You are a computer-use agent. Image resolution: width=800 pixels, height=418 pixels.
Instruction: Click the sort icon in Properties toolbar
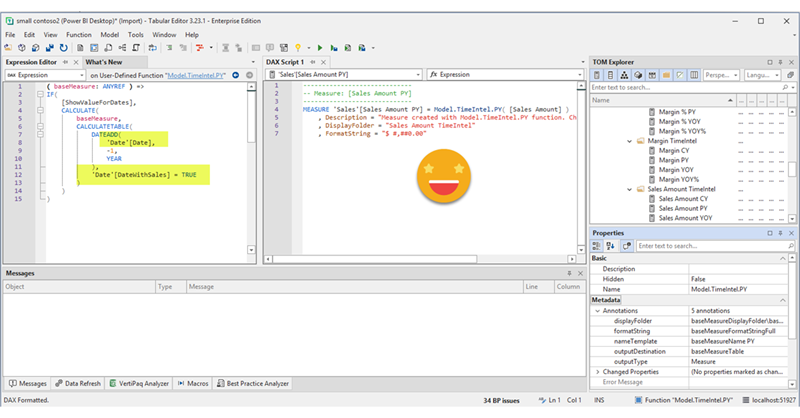tap(613, 246)
